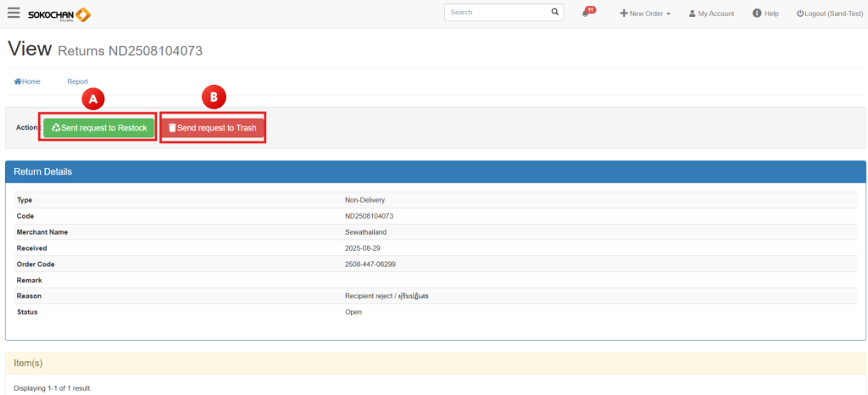Click the house icon beside Home

point(17,81)
